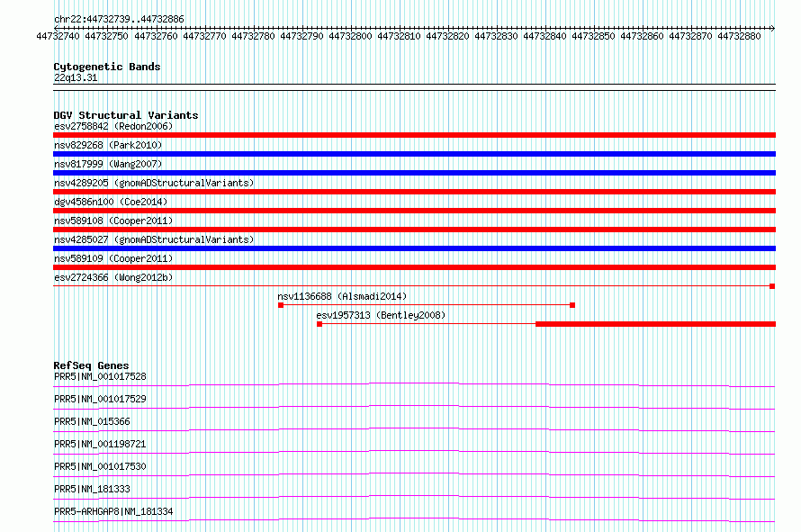Viewport: 801px width, 532px height.
Task: Open the RefSeq Genes track heading
Action: coord(91,365)
